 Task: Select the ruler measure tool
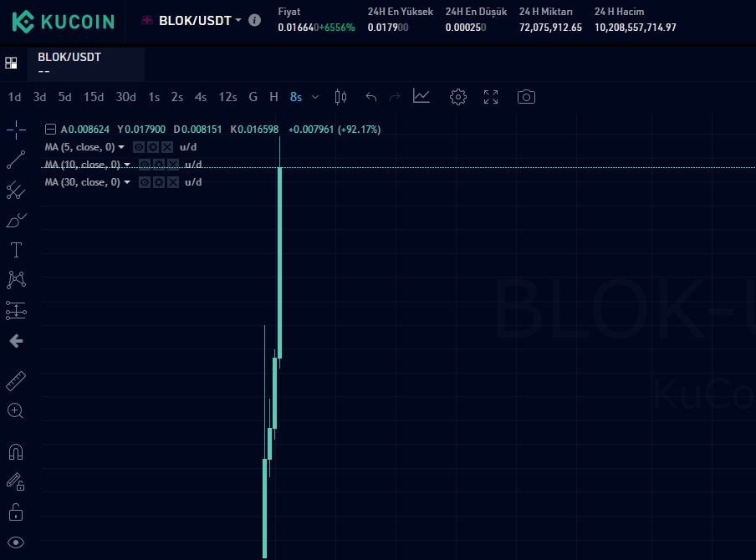point(16,381)
